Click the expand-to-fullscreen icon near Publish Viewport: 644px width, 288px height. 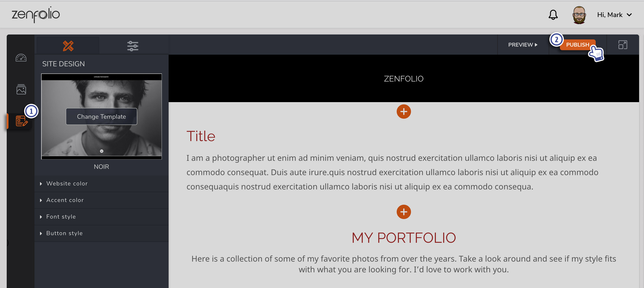click(x=623, y=45)
